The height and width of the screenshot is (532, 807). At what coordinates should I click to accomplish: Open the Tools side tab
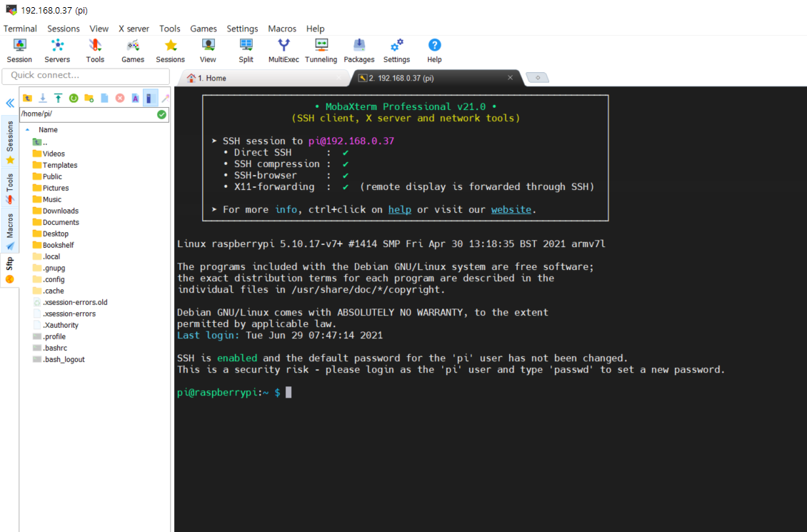point(10,189)
